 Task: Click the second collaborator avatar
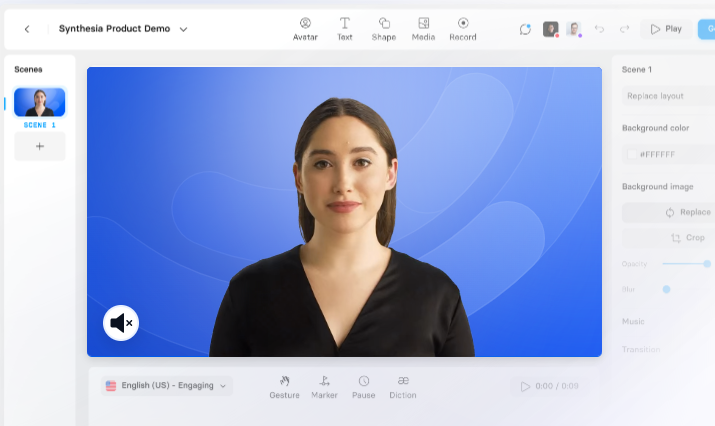[x=574, y=29]
